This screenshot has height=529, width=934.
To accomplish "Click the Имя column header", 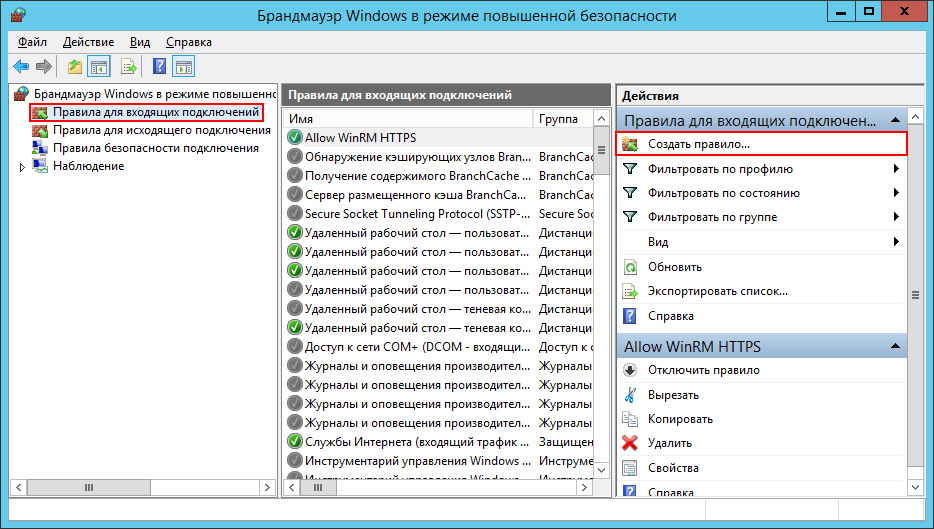I will point(408,119).
